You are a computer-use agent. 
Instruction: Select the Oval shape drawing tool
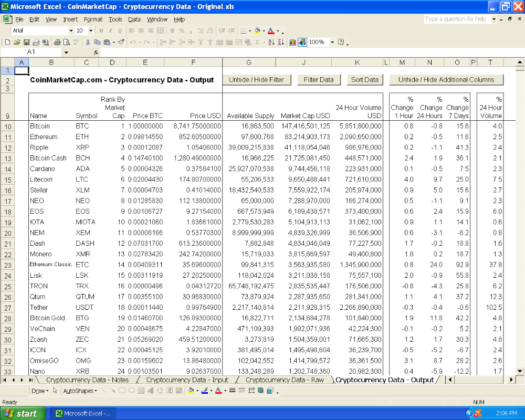(132, 391)
